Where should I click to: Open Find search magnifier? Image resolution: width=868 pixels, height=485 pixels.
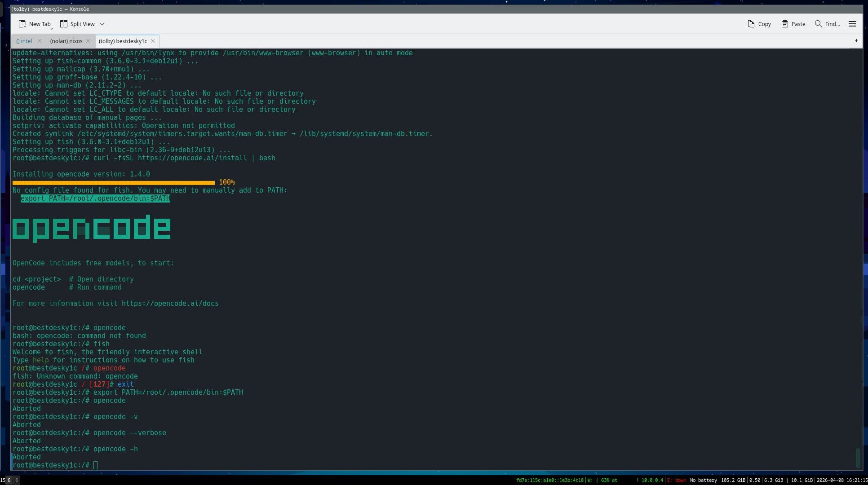coord(818,24)
